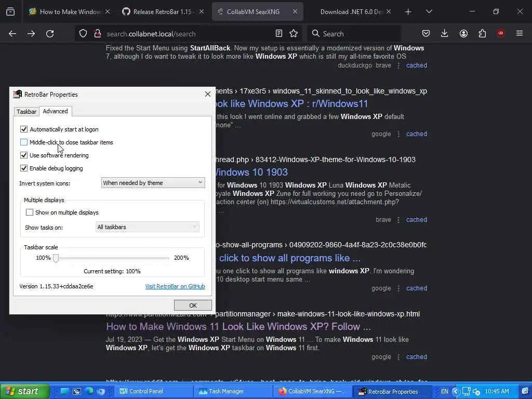The image size is (532, 399).
Task: Open the uBlock Origin extension icon
Action: click(x=500, y=33)
